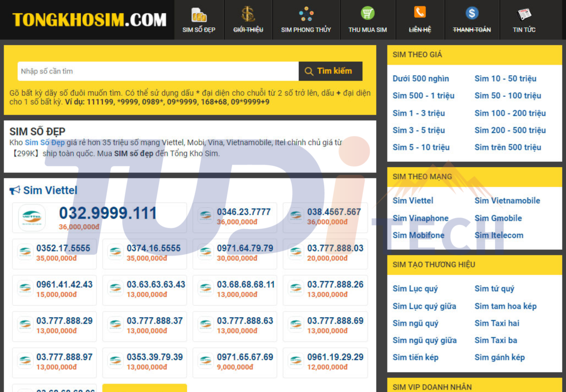Open THU MUA SIM menu

pos(368,20)
